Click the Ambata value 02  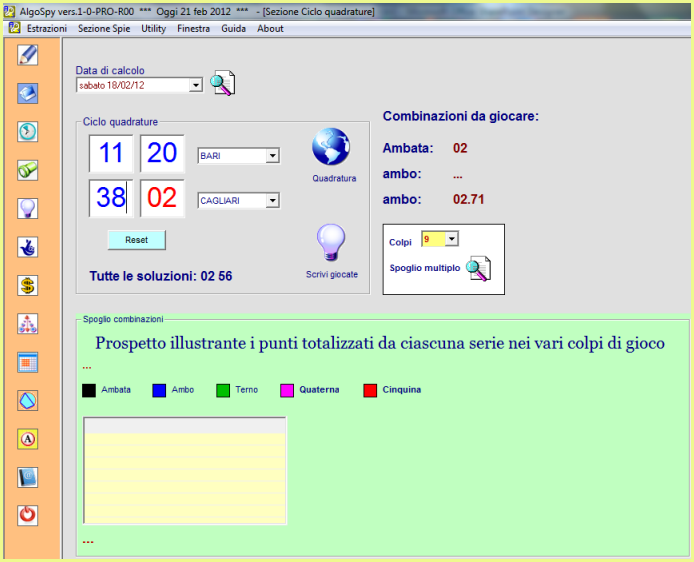pyautogui.click(x=460, y=148)
